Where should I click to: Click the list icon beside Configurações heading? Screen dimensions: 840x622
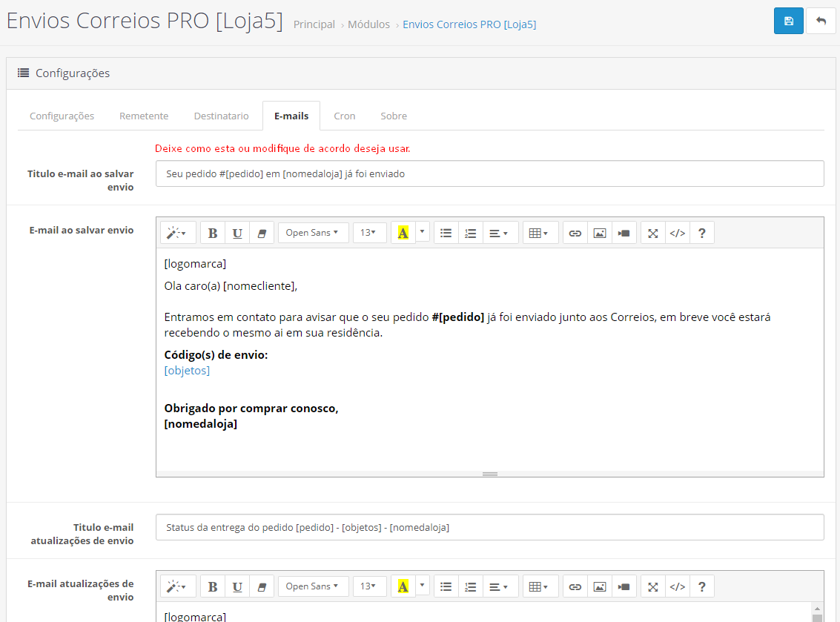coord(24,73)
